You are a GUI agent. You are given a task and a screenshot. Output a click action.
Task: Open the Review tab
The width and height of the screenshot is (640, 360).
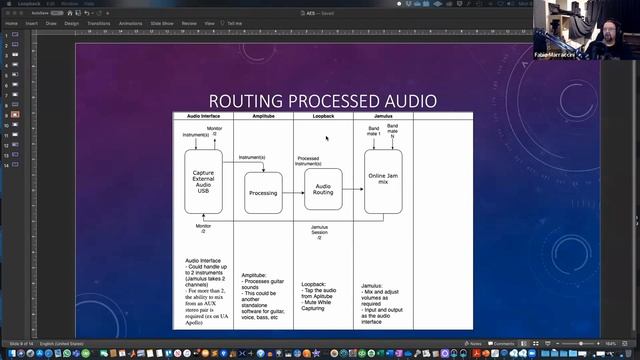pos(189,24)
